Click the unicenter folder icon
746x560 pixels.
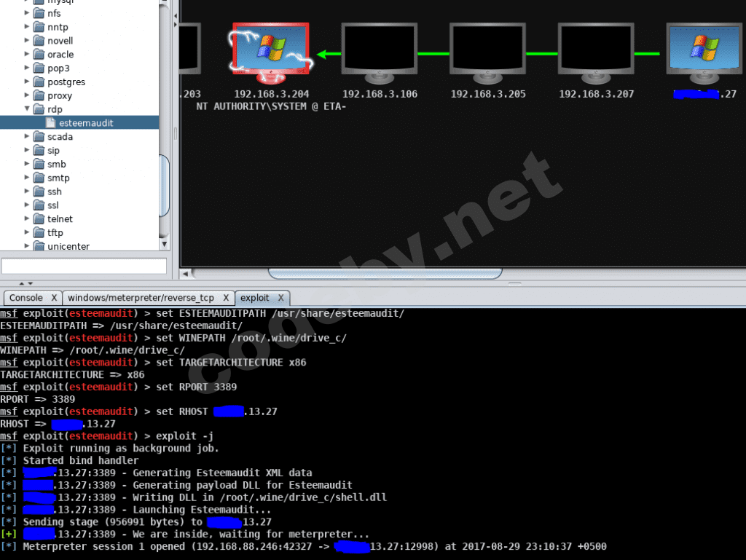click(x=39, y=245)
